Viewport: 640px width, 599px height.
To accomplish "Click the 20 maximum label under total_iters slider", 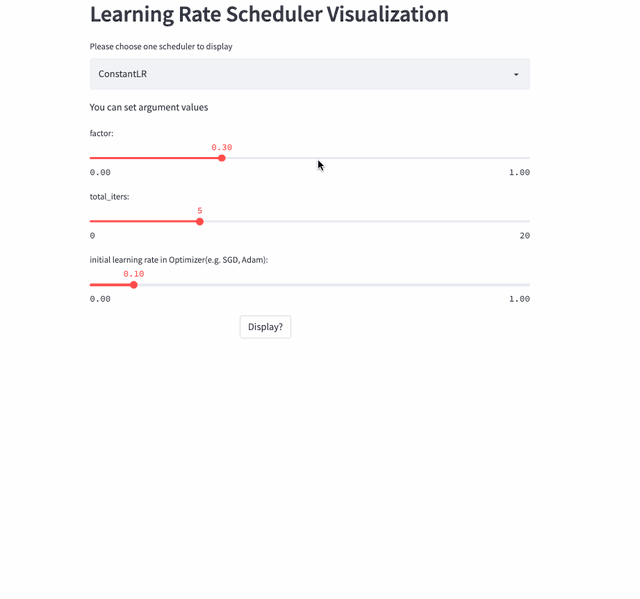I will (x=524, y=236).
